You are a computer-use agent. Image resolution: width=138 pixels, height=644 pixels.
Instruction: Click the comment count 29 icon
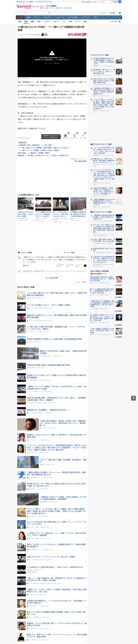click(x=33, y=35)
